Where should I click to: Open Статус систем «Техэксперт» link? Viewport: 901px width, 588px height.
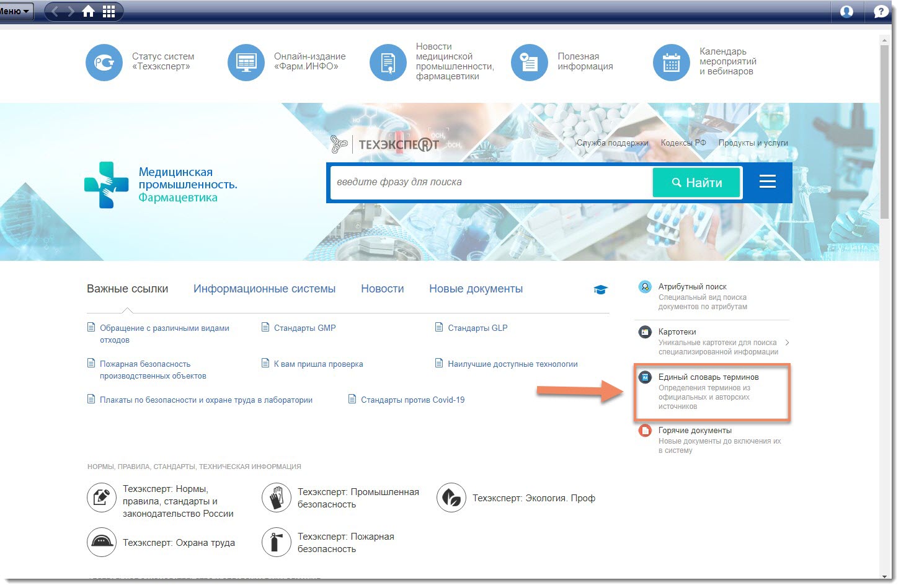(x=163, y=61)
